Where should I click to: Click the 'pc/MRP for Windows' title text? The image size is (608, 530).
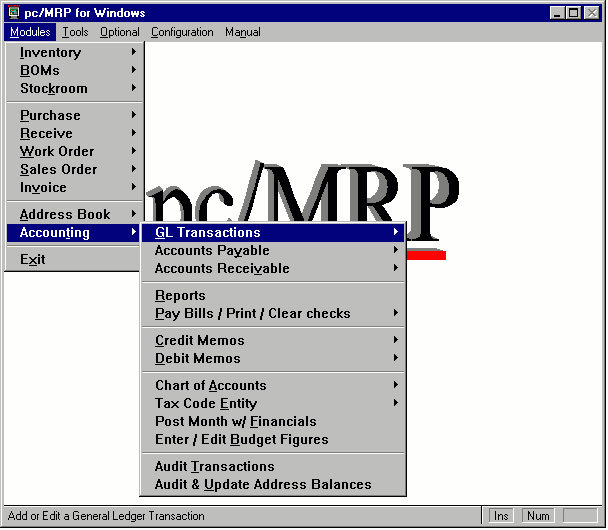(85, 13)
